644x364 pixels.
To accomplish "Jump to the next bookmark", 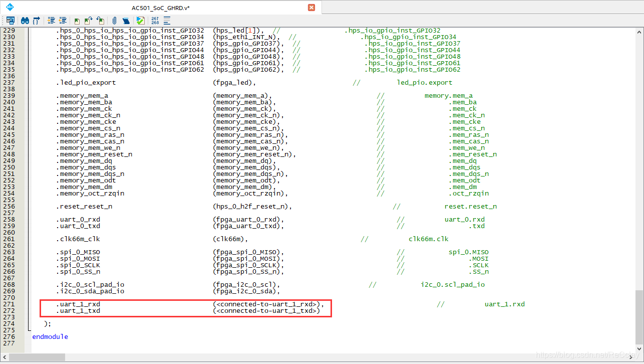I will click(89, 21).
